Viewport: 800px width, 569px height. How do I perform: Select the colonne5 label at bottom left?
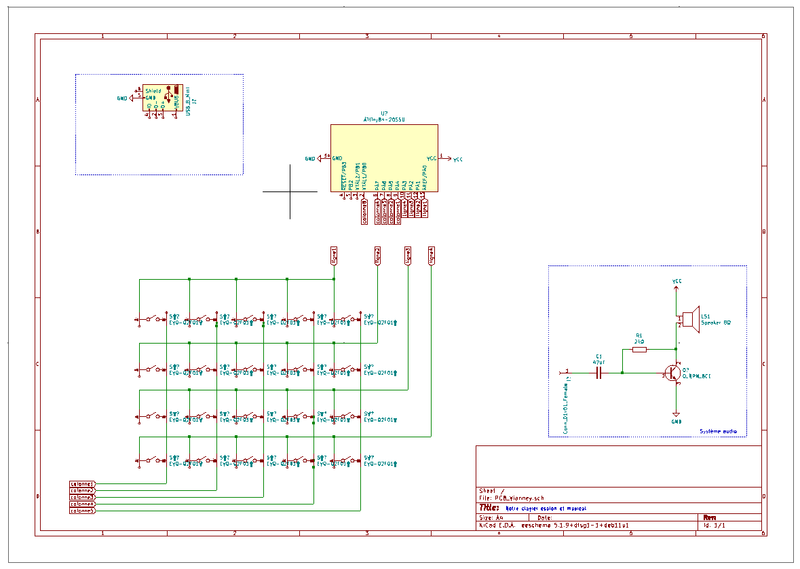click(x=82, y=510)
